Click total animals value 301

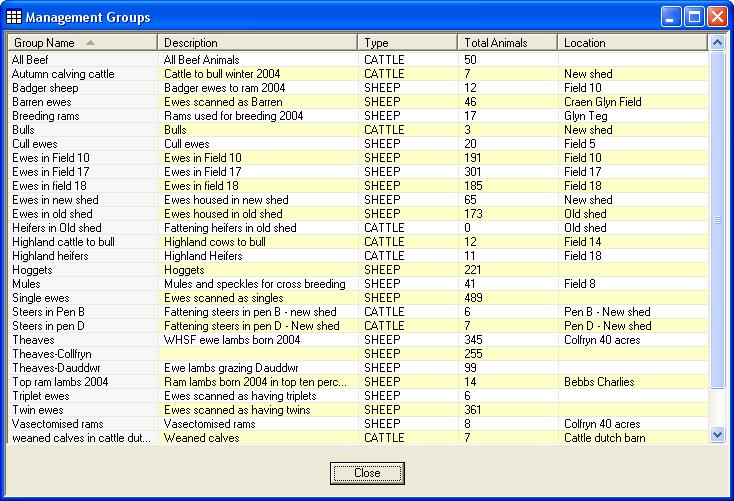pos(473,172)
